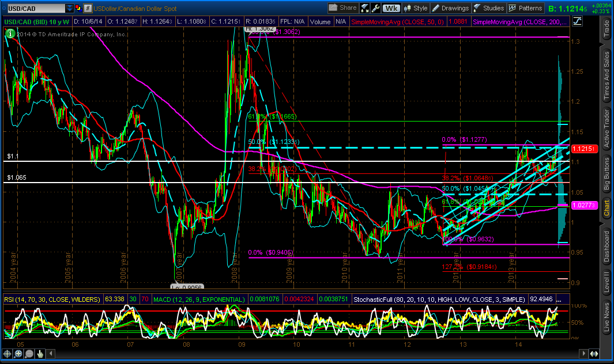Screen dimensions: 614x364
Task: Click the L: 1.10808 low value
Action: coord(191,21)
